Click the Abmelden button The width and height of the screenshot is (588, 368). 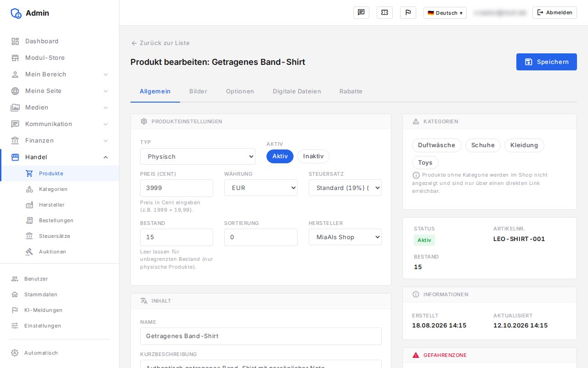[x=555, y=13]
